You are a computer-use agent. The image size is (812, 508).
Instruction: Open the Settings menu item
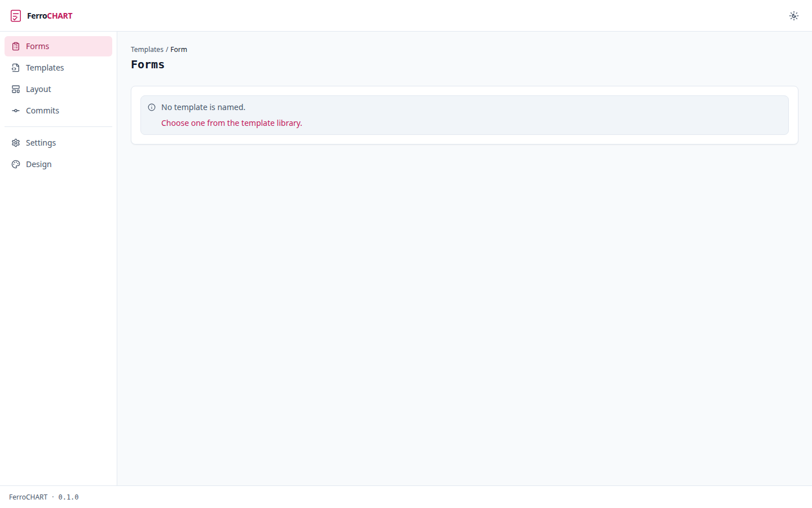pos(58,143)
